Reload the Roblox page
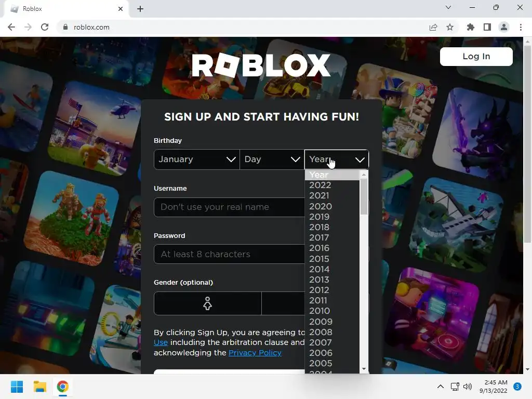The width and height of the screenshot is (532, 399). (x=45, y=27)
